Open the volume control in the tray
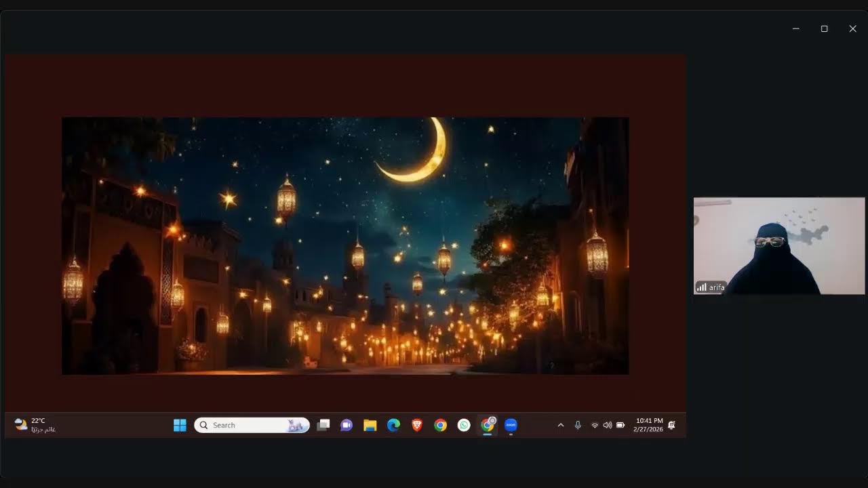The width and height of the screenshot is (868, 488). pos(607,425)
